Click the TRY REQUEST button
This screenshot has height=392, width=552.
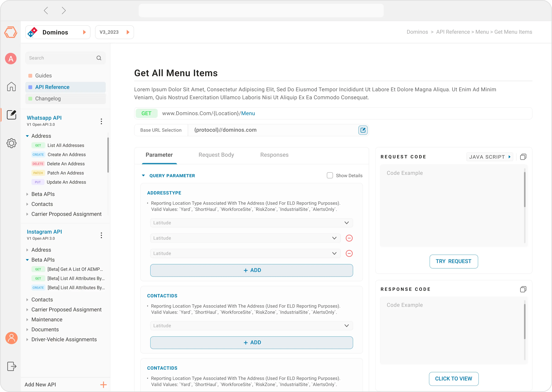[x=453, y=261]
